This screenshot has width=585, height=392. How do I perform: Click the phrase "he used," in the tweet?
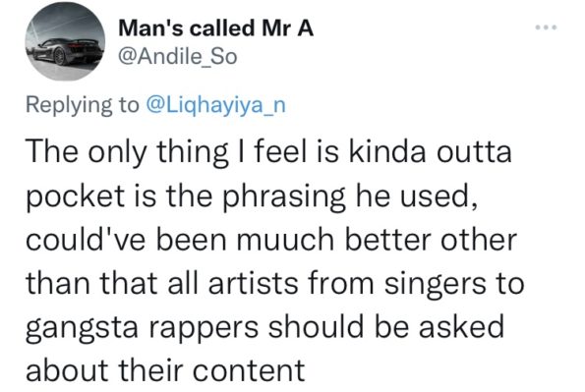416,196
